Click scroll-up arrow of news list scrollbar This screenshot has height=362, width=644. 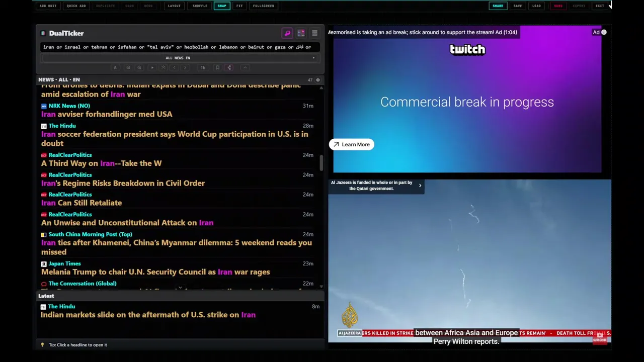[321, 88]
